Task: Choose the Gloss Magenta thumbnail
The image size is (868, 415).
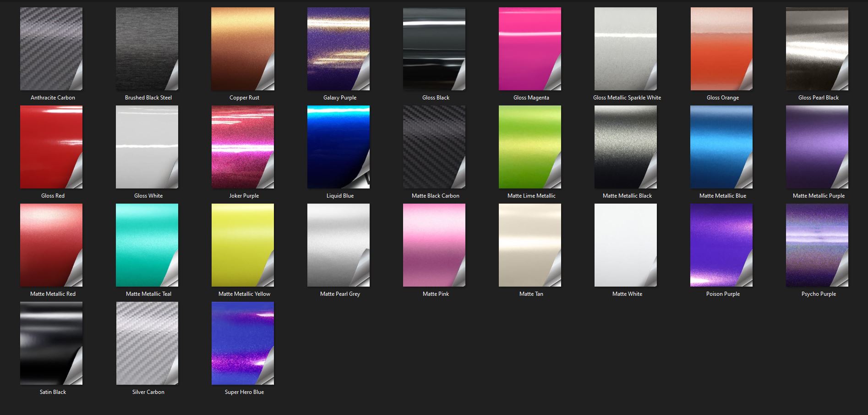Action: point(530,49)
